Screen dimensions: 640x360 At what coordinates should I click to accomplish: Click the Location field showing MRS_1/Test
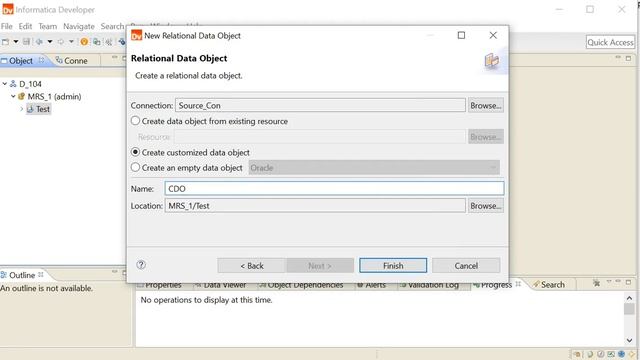coord(315,206)
